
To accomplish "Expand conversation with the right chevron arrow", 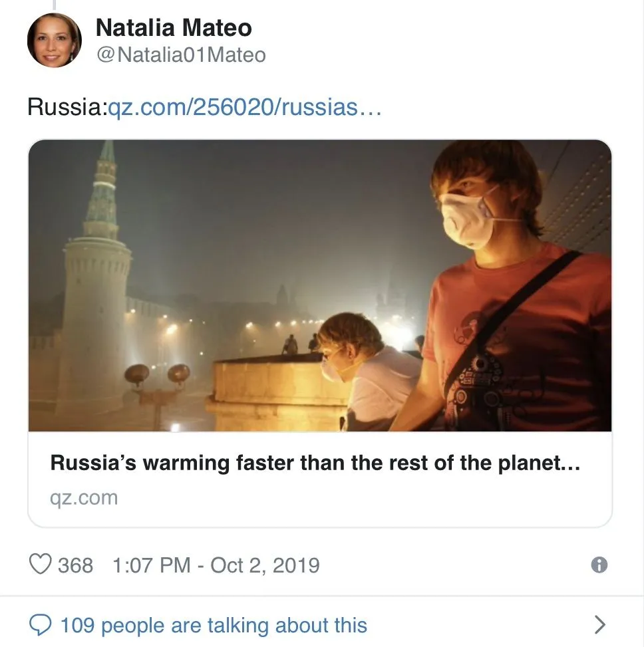I will tap(599, 624).
